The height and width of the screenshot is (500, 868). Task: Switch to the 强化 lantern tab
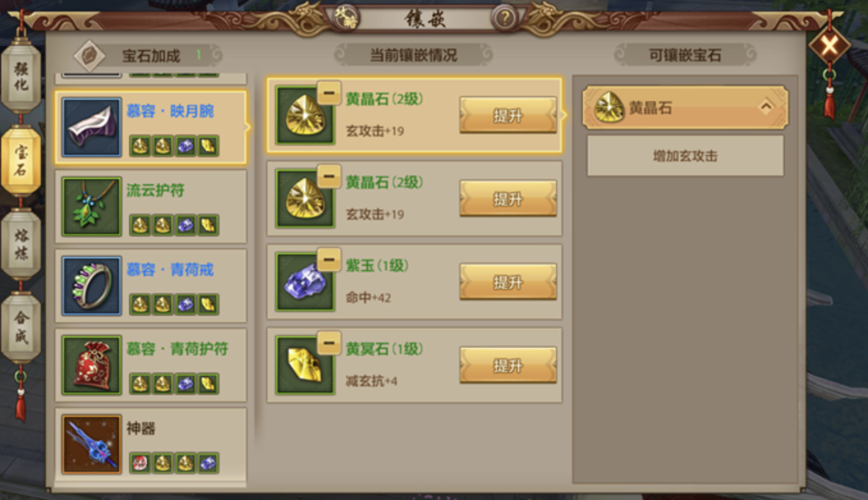21,75
